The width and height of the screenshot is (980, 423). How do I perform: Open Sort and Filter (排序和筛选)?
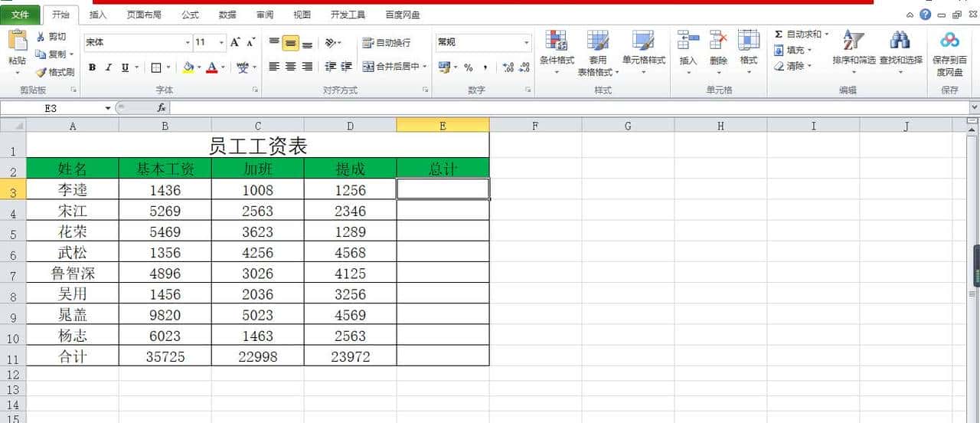point(854,52)
